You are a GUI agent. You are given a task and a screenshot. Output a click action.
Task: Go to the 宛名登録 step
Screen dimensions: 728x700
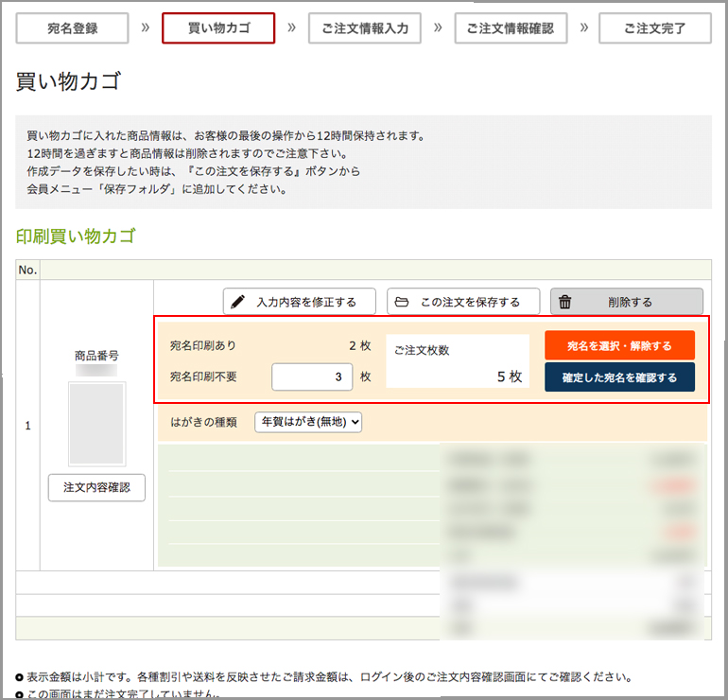[72, 28]
